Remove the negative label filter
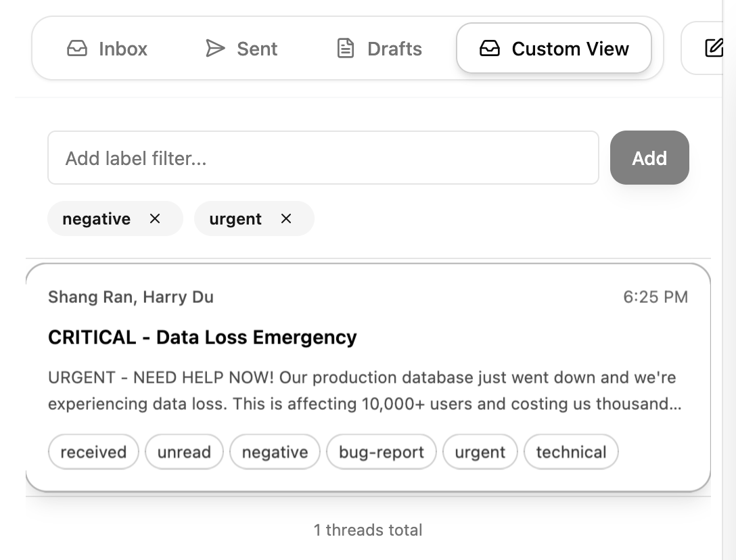Image resolution: width=736 pixels, height=560 pixels. [155, 218]
